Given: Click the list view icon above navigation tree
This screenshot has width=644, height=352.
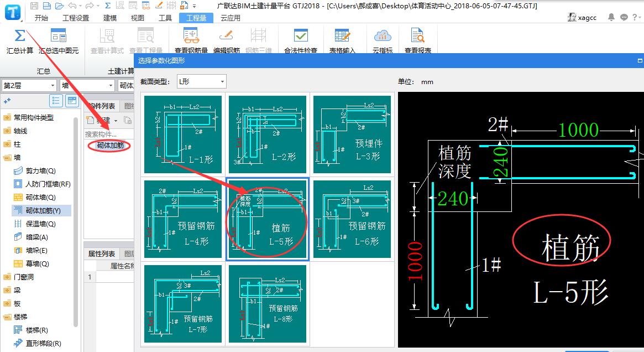Looking at the screenshot, I should (x=56, y=100).
